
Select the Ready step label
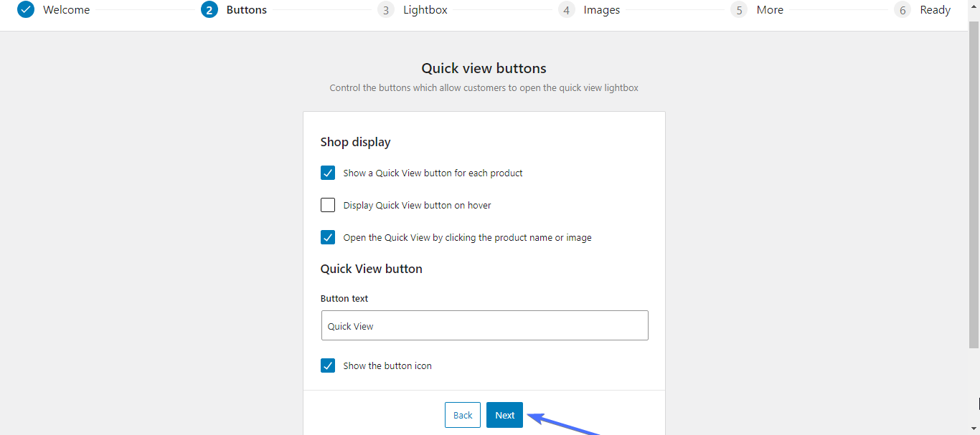click(935, 10)
